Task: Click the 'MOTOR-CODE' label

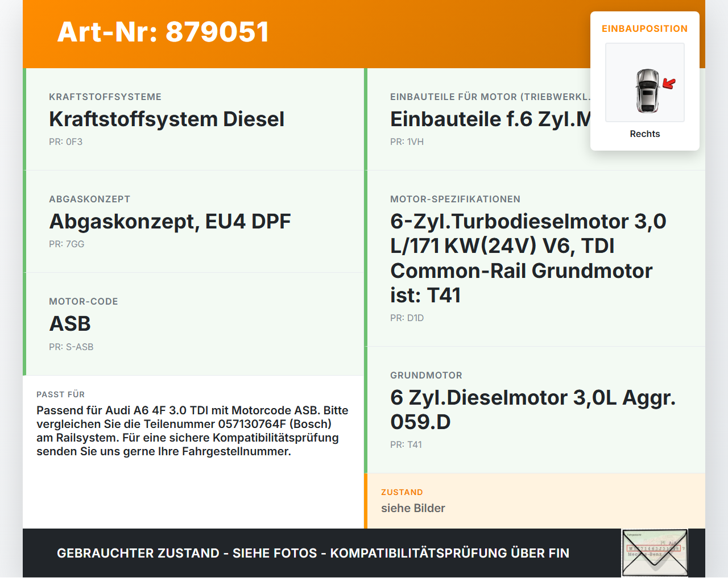Action: 84,302
